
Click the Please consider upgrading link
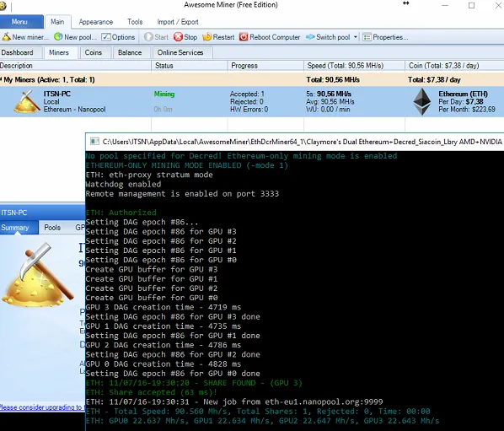coord(42,407)
